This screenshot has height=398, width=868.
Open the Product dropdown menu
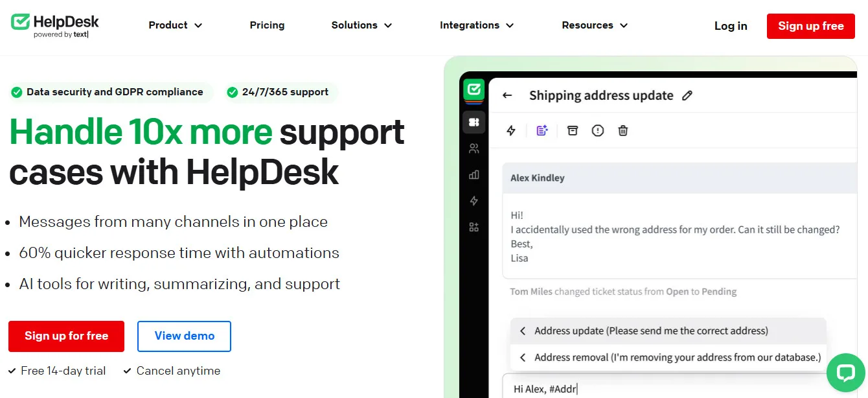tap(175, 25)
